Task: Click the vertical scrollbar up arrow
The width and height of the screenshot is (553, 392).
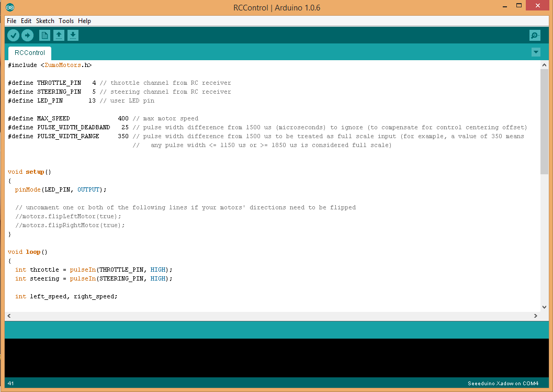Action: [544, 65]
